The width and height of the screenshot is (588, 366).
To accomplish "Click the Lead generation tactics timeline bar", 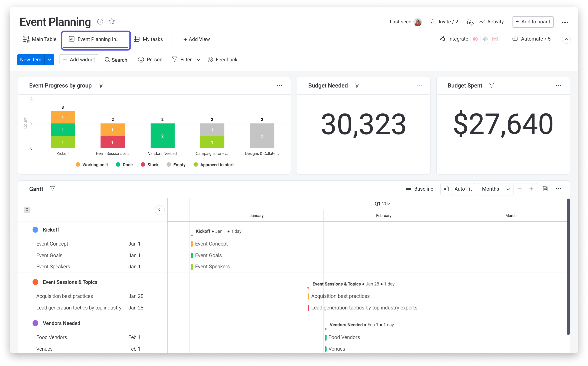I will [x=308, y=308].
